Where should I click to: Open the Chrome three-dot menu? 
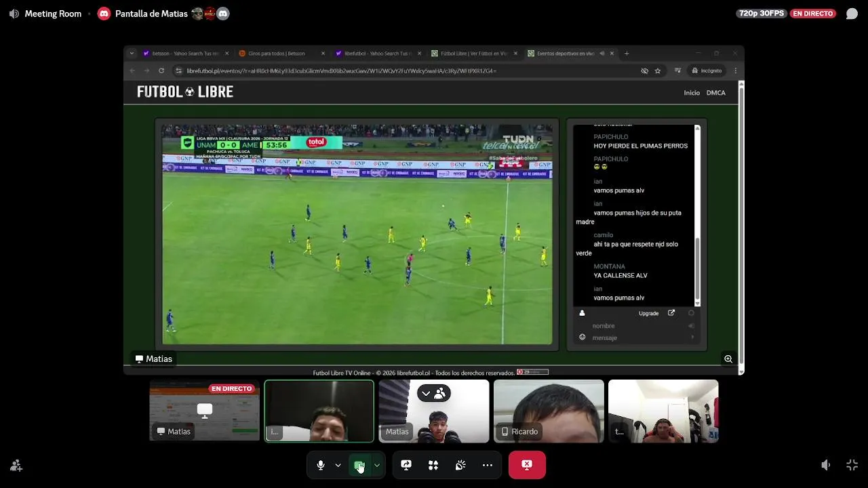tap(735, 70)
